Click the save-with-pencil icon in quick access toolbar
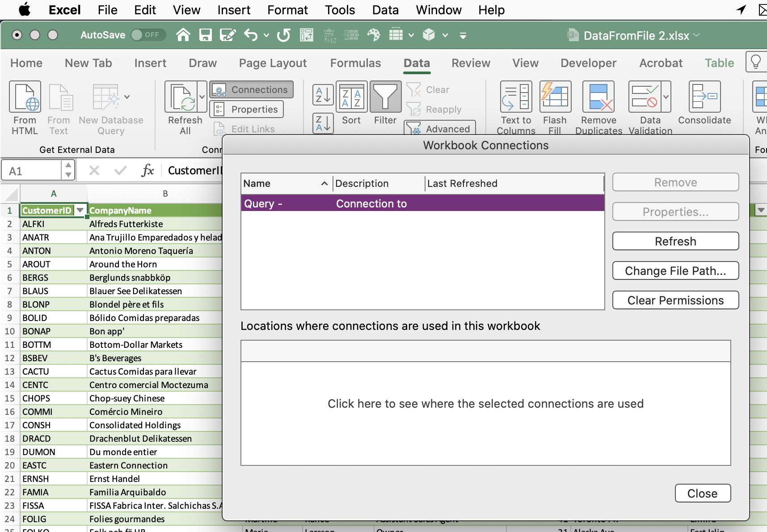The width and height of the screenshot is (767, 532). (x=228, y=35)
